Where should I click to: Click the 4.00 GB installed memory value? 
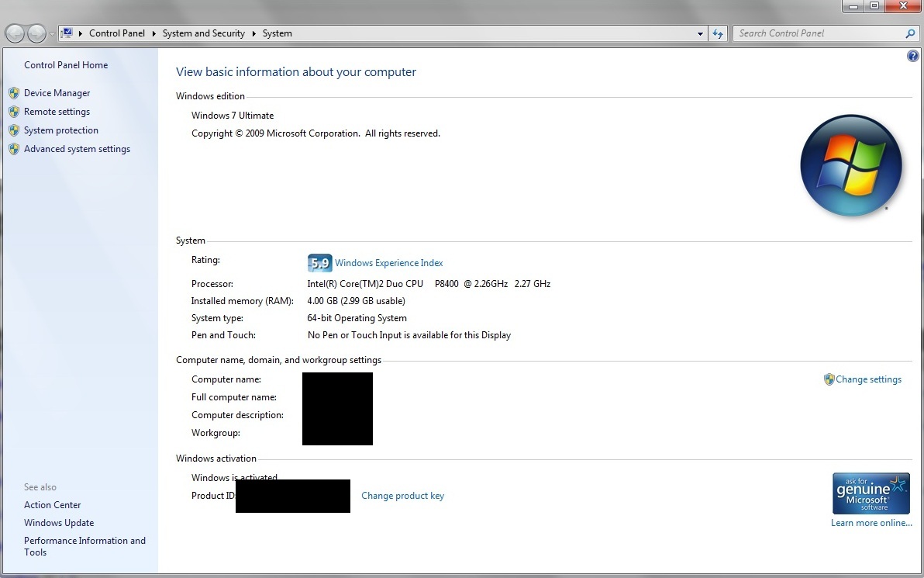point(357,301)
